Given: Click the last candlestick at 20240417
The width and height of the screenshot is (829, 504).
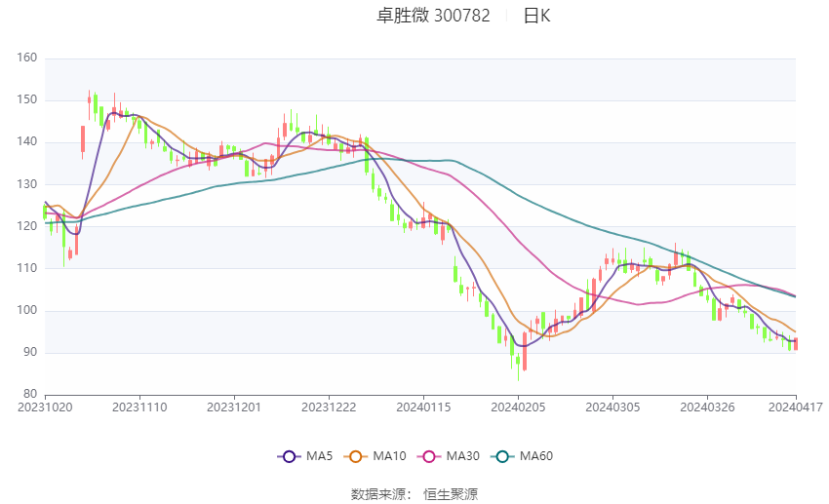Looking at the screenshot, I should click(x=796, y=344).
